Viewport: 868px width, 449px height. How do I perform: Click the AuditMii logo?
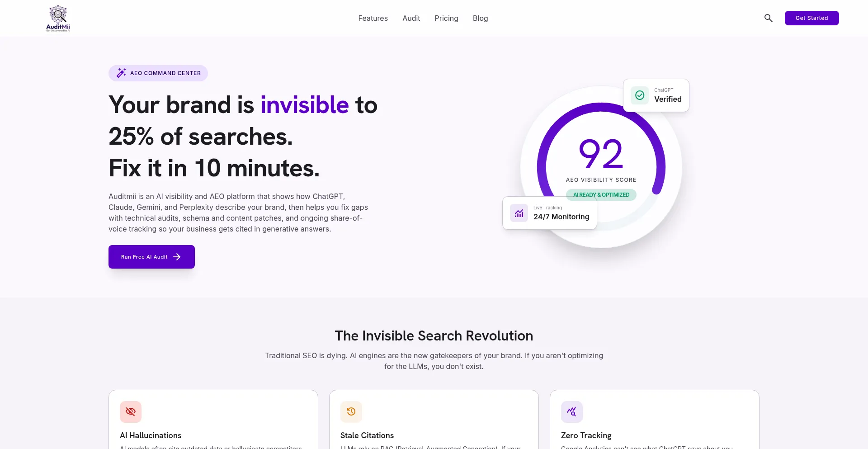[x=58, y=18]
